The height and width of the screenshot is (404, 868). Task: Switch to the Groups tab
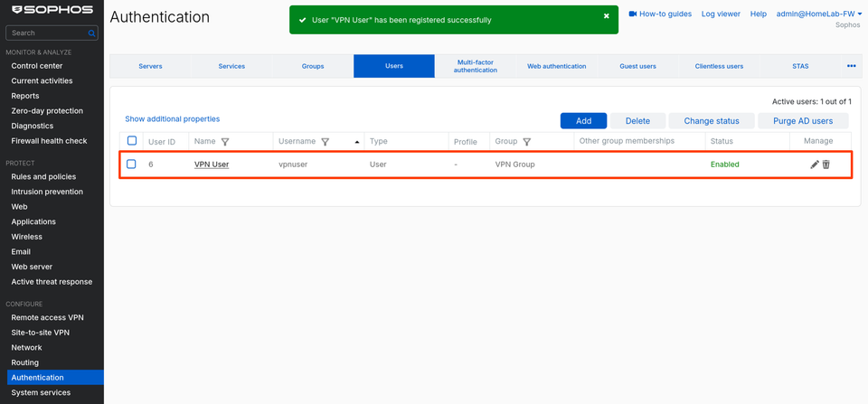[x=313, y=66]
